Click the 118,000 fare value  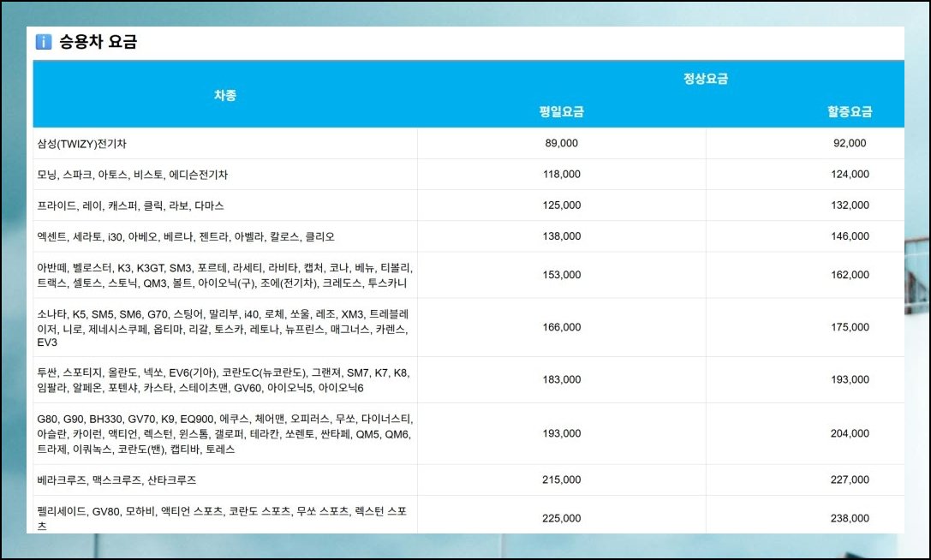[562, 174]
